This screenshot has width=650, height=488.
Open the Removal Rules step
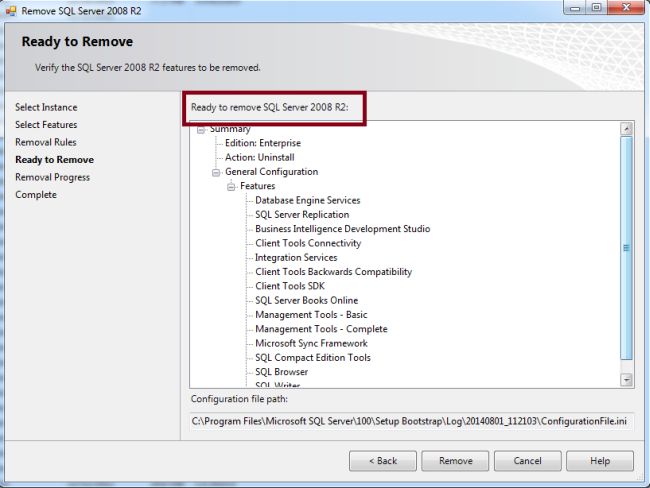coord(46,142)
